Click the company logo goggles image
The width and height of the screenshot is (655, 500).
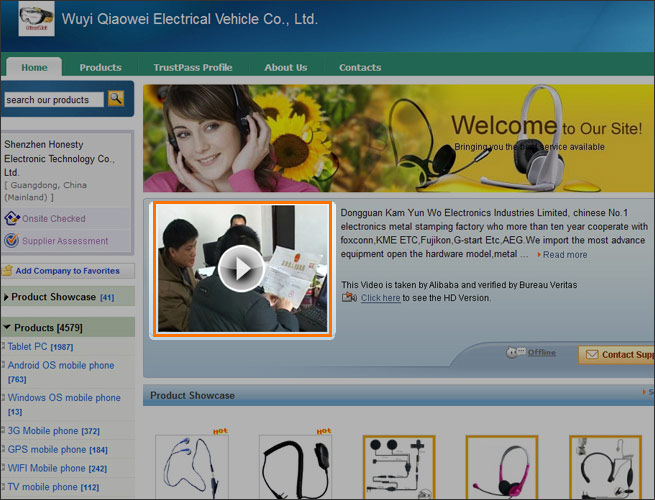[x=36, y=18]
